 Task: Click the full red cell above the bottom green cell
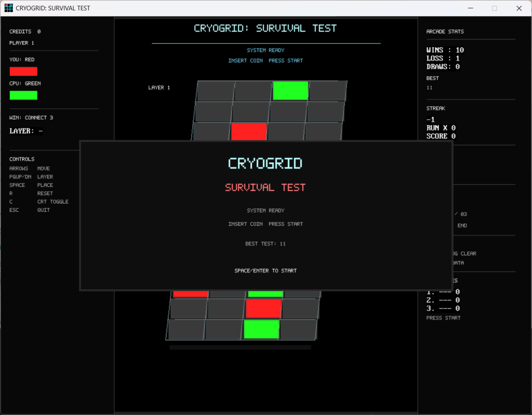pos(264,308)
